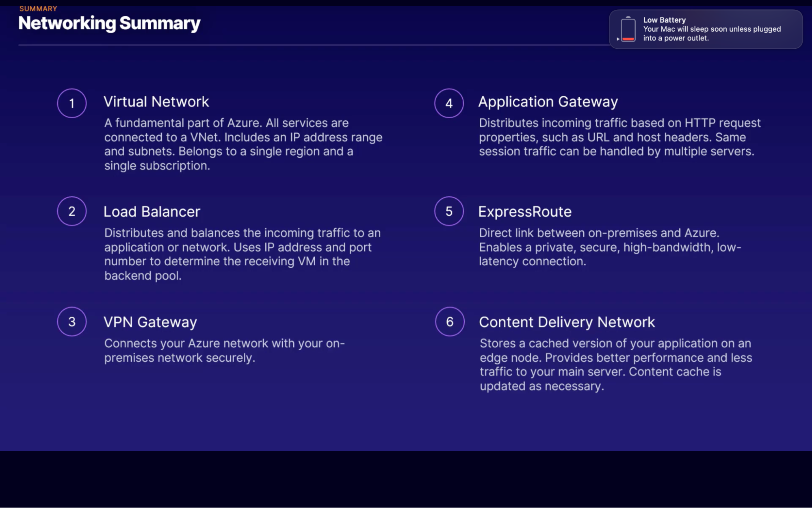The width and height of the screenshot is (812, 508).
Task: Select the Load Balancer heading
Action: coord(152,212)
